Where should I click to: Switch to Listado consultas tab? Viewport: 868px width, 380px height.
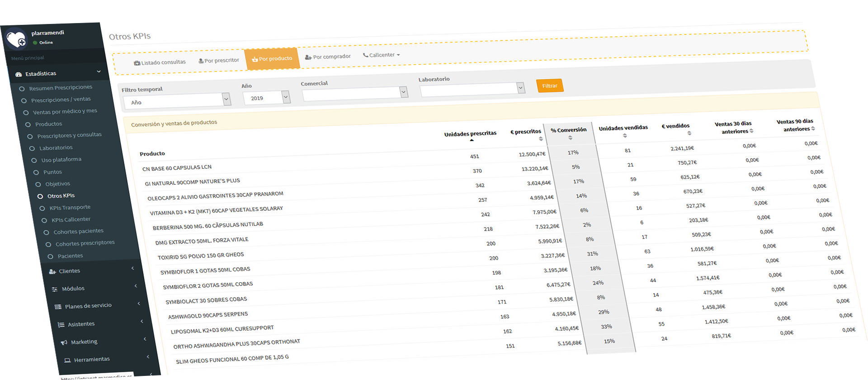(x=160, y=62)
